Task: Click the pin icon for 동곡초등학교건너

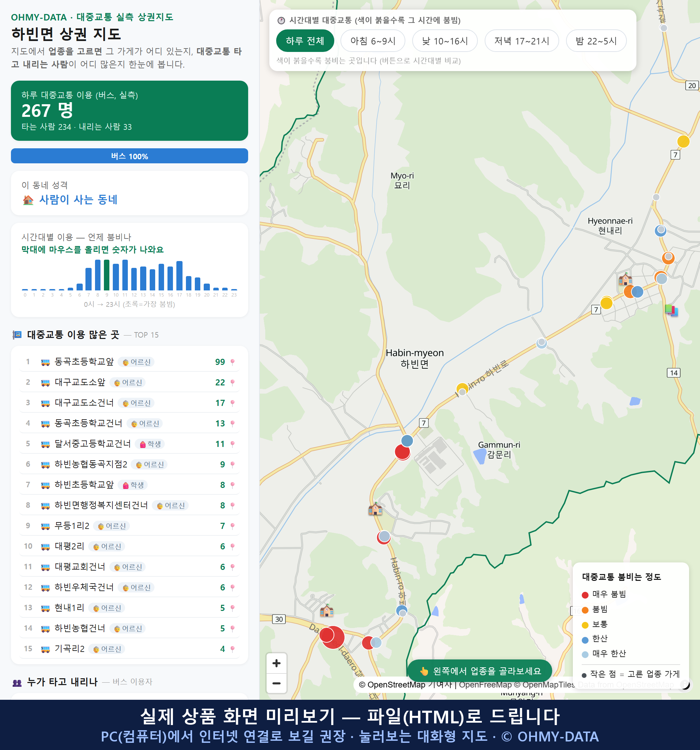Action: click(x=232, y=423)
